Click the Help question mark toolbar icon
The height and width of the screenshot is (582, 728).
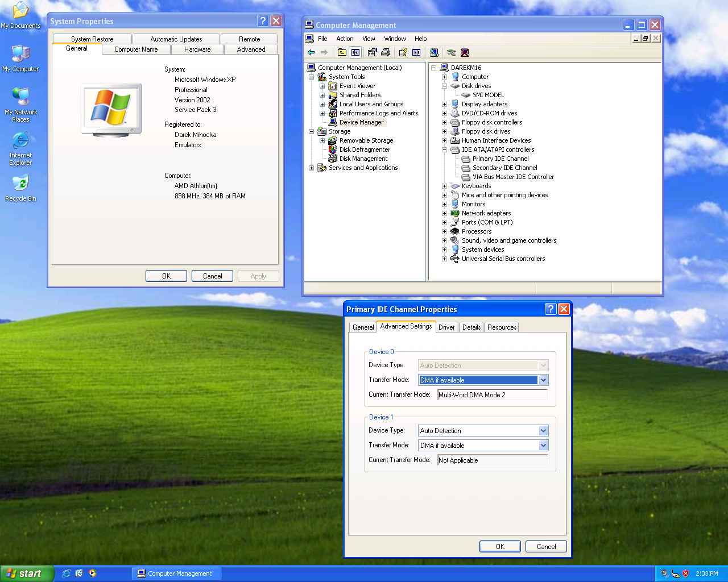pyautogui.click(x=403, y=52)
